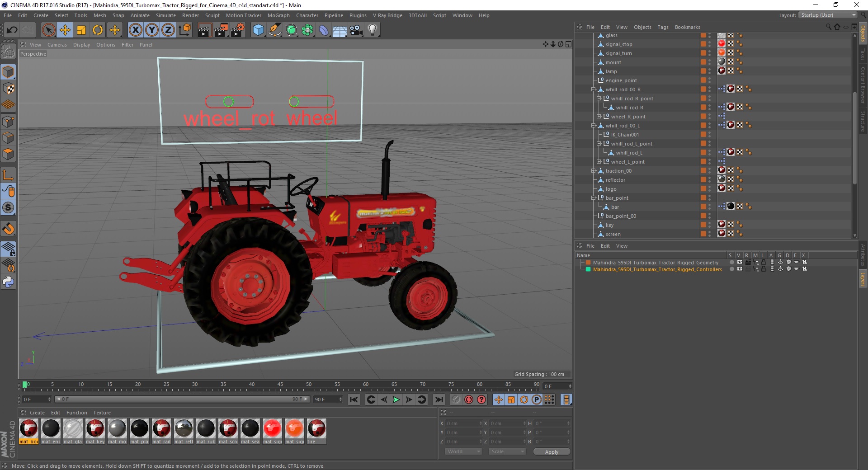Viewport: 868px width, 470px height.
Task: Go to the start of the animation
Action: tap(354, 399)
